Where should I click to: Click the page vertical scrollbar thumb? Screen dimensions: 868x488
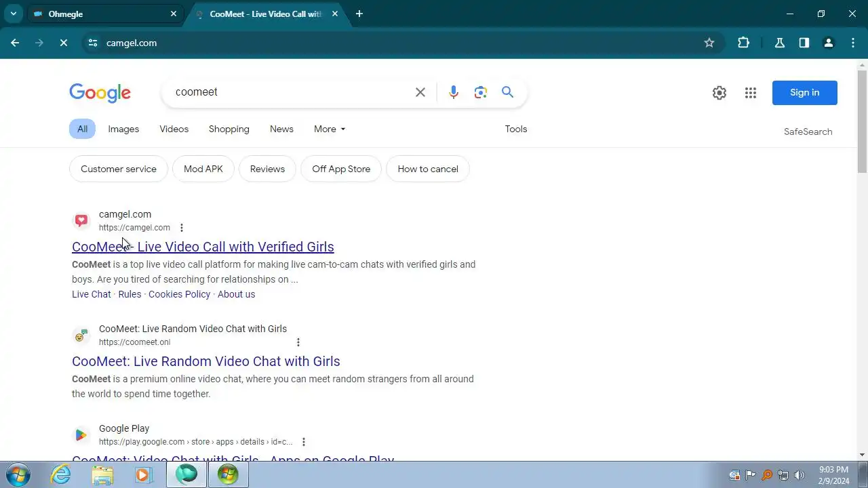862,122
